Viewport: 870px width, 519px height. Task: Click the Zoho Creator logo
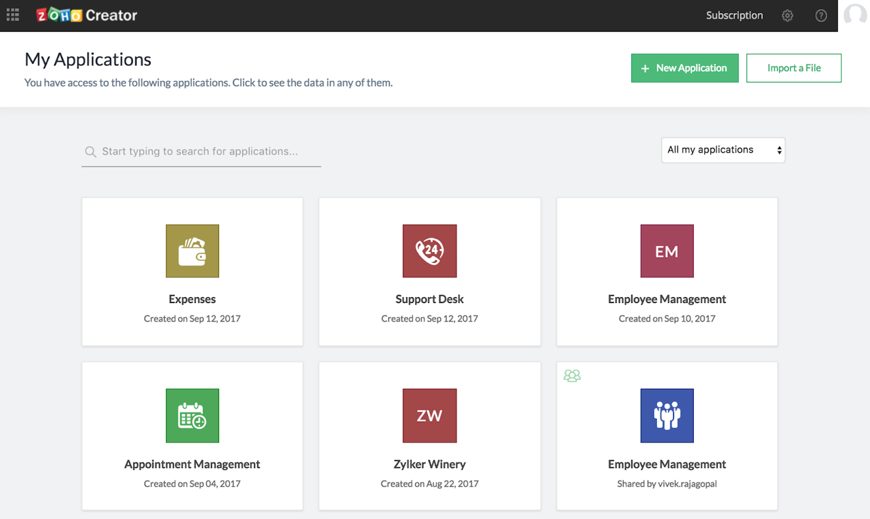pos(87,15)
